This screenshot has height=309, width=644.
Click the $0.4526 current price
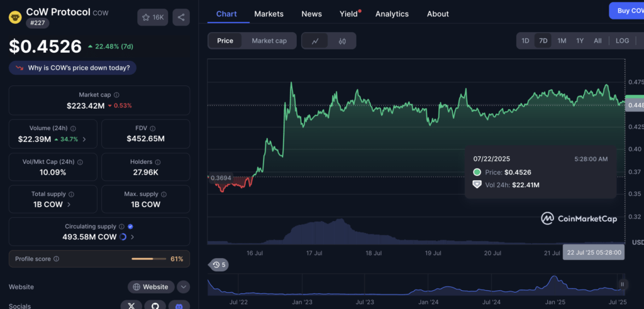[45, 46]
